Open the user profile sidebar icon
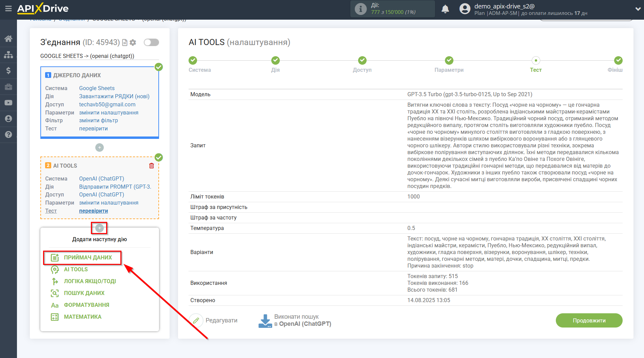Viewport: 644px width, 358px height. [8, 119]
